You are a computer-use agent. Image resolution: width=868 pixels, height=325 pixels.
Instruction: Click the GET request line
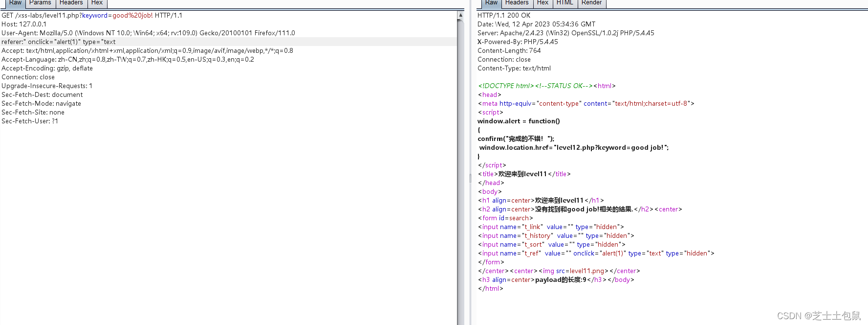click(92, 15)
